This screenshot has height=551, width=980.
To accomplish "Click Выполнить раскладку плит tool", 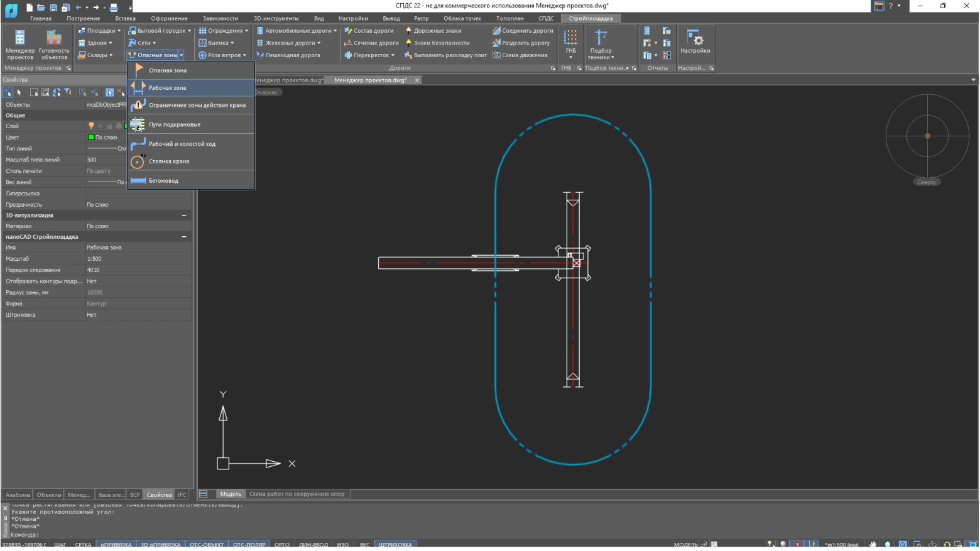I will [445, 55].
